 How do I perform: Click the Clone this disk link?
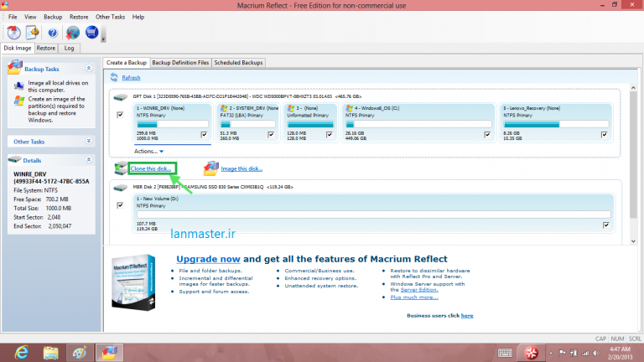(x=151, y=168)
